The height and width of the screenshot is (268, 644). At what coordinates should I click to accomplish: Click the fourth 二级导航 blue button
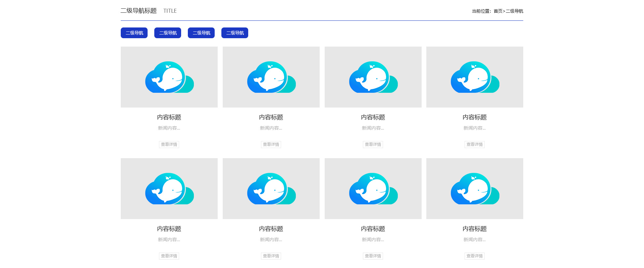[235, 33]
